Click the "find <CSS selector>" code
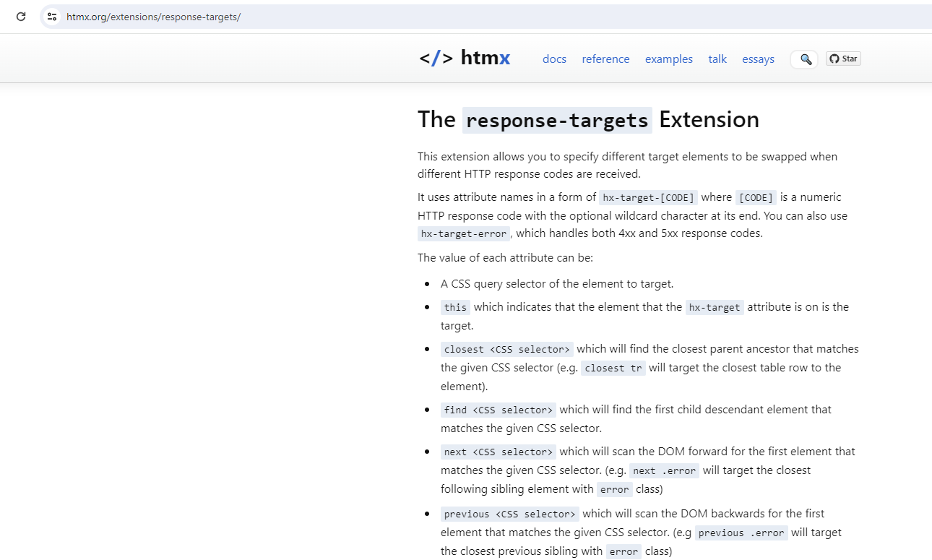The height and width of the screenshot is (560, 932). click(499, 410)
